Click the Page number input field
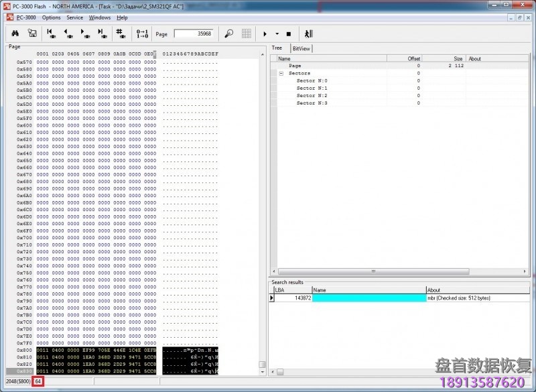The image size is (536, 392). point(193,34)
